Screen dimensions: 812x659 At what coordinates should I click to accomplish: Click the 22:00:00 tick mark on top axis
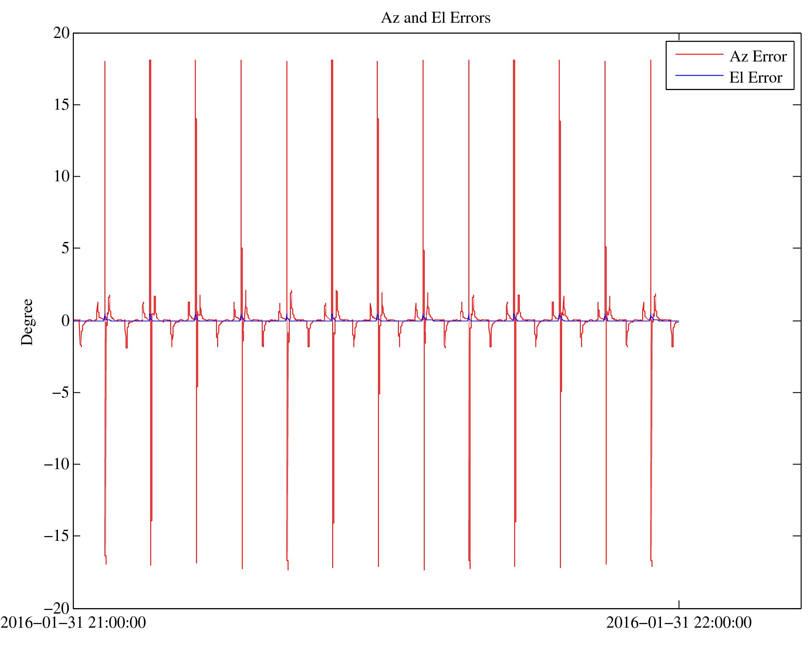[679, 37]
